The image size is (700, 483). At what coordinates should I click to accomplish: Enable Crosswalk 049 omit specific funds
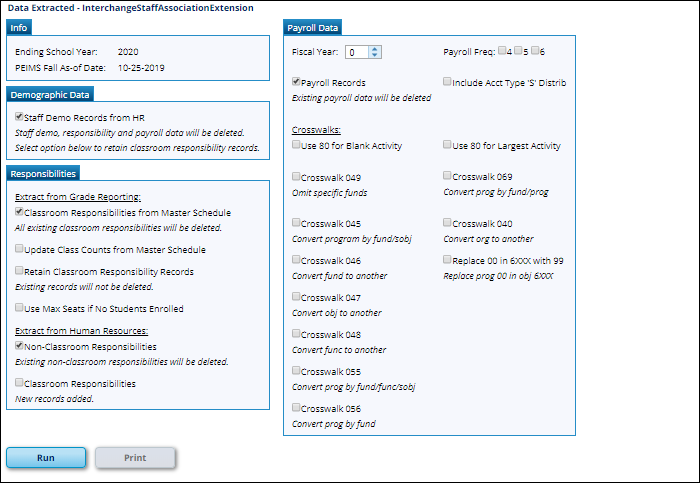click(296, 177)
